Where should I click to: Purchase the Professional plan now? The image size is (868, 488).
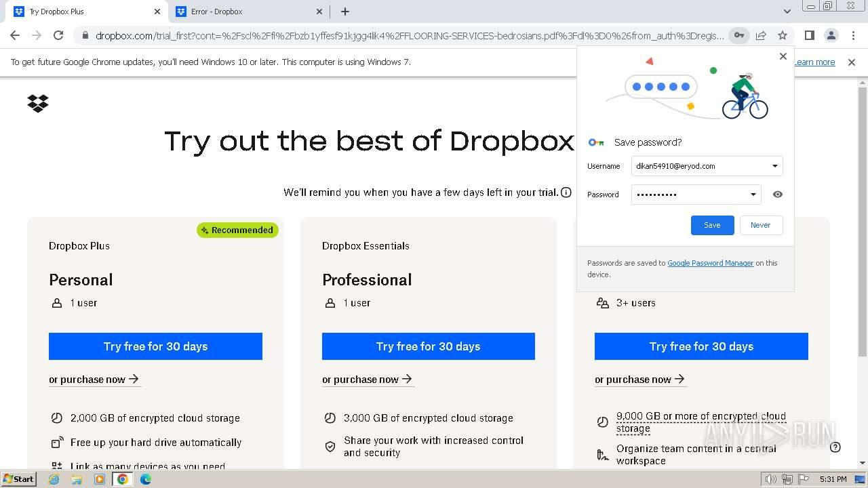click(368, 380)
